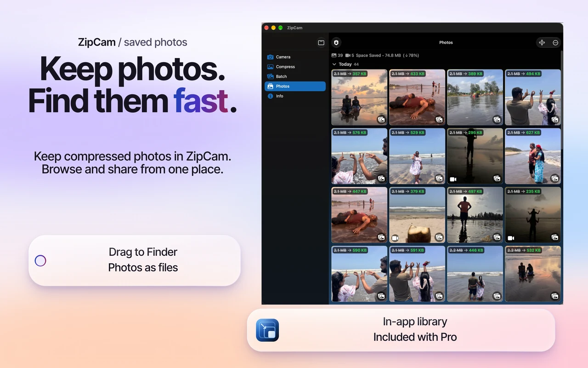The width and height of the screenshot is (588, 368).
Task: Click the 'Photos' window title text
Action: (x=446, y=42)
